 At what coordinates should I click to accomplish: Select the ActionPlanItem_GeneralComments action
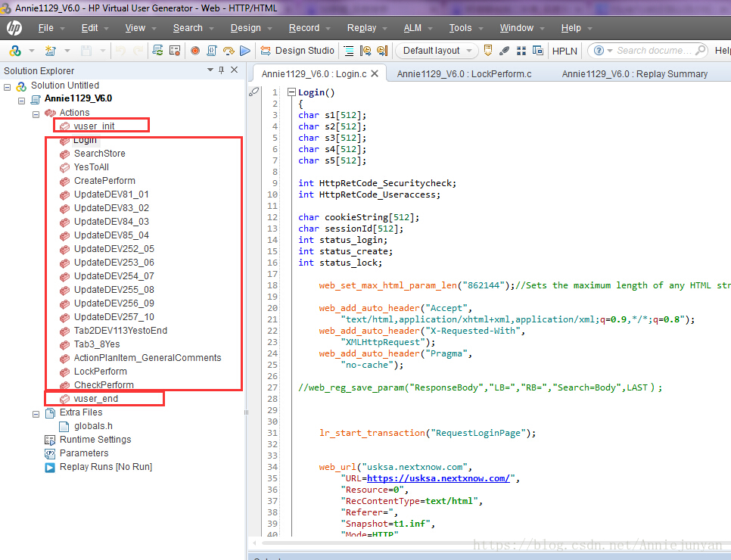coord(148,358)
